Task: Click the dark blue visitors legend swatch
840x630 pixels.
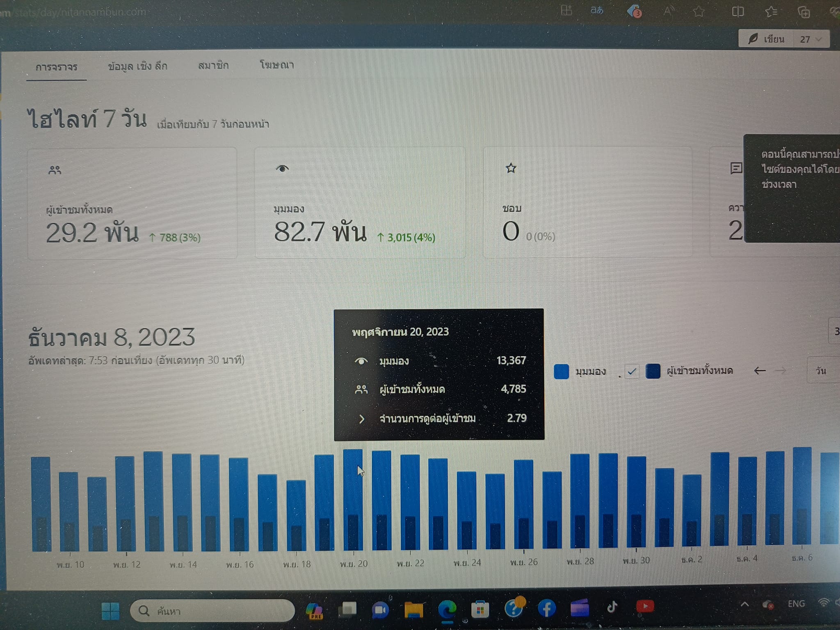Action: tap(653, 371)
